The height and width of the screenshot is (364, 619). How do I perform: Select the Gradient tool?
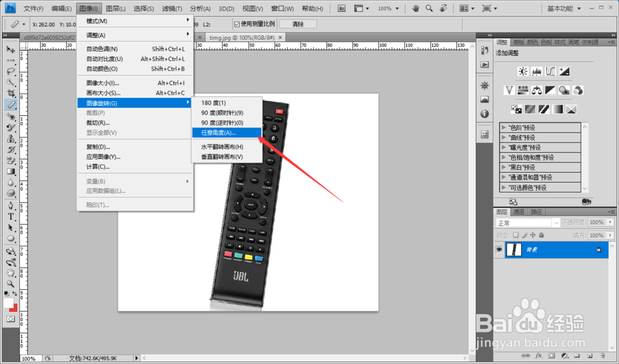pos(11,171)
